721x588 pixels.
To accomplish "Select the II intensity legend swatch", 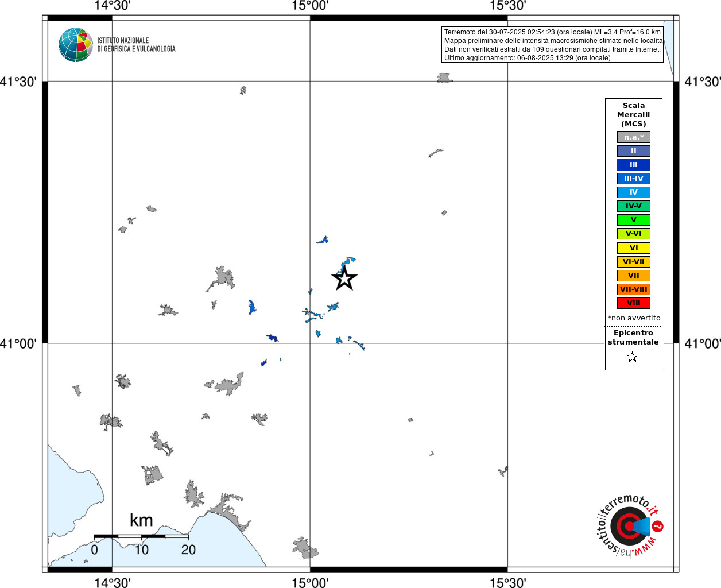I will pos(634,151).
